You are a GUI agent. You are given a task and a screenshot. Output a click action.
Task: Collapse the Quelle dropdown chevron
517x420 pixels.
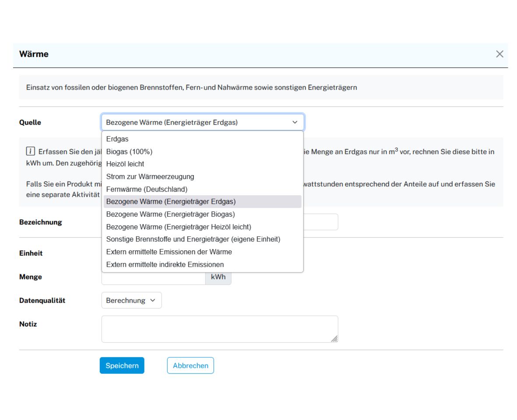coord(295,122)
